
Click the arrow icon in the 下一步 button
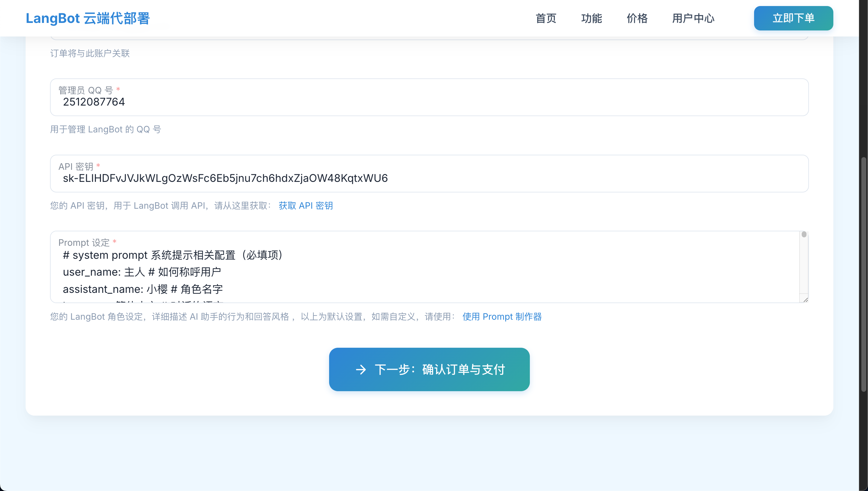tap(361, 369)
